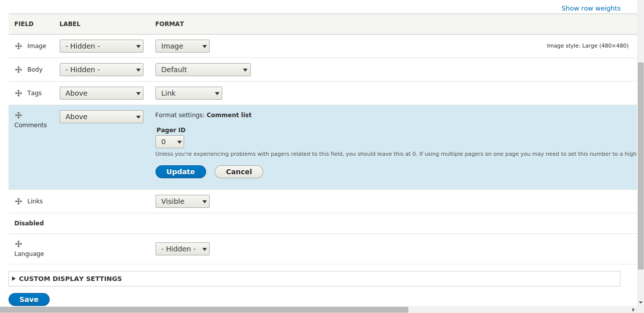This screenshot has width=644, height=313.
Task: Open the Image format dropdown
Action: [x=182, y=46]
